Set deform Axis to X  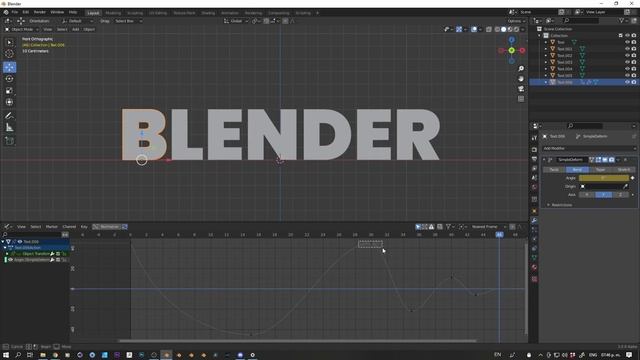[587, 195]
